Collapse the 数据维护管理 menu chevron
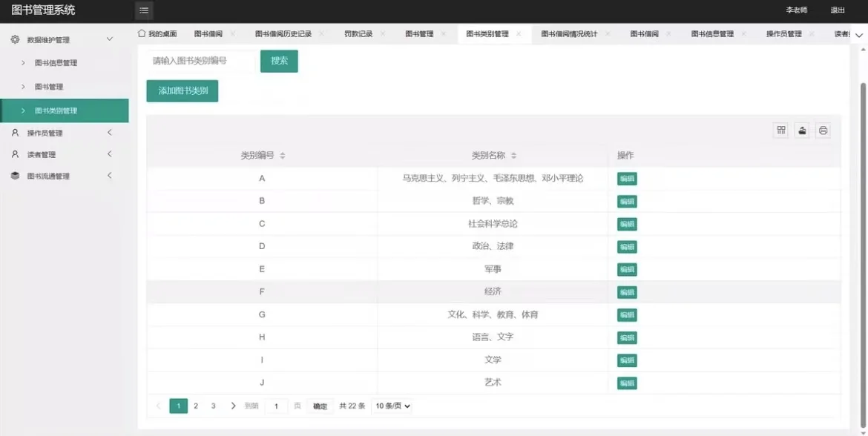868x436 pixels. click(x=110, y=38)
